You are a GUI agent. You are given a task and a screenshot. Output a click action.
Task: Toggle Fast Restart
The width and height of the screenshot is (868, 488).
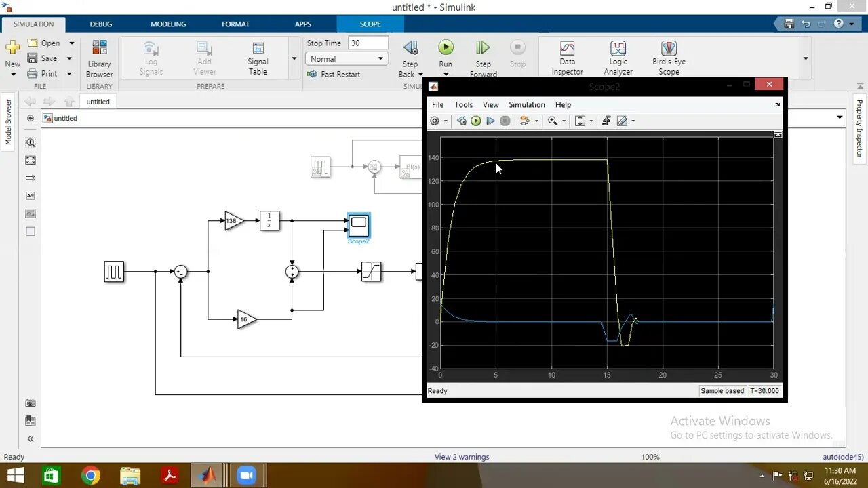pyautogui.click(x=334, y=74)
